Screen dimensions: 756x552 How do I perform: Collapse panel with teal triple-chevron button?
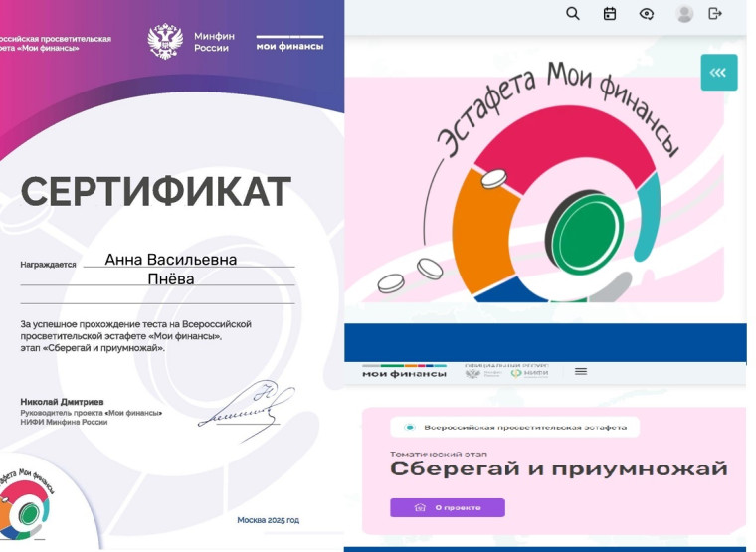pos(719,73)
